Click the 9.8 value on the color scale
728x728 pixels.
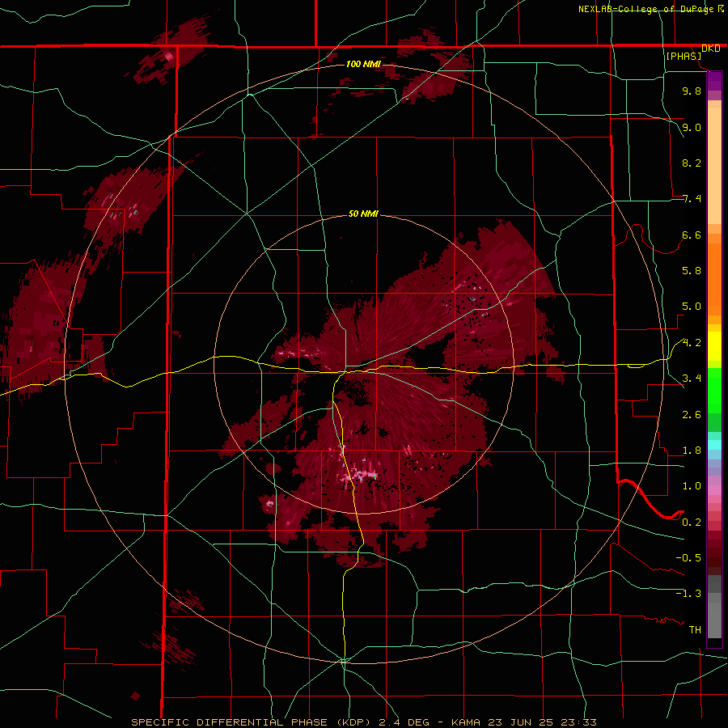point(692,91)
